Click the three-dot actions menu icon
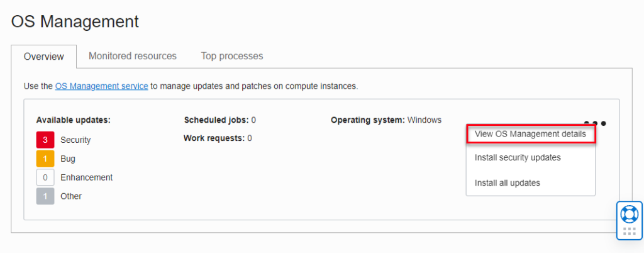The image size is (644, 253). (595, 123)
